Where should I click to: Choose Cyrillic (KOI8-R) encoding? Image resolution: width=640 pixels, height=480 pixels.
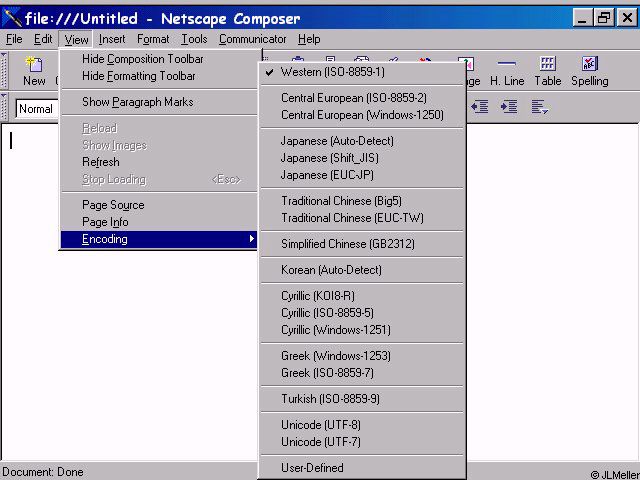(x=362, y=296)
